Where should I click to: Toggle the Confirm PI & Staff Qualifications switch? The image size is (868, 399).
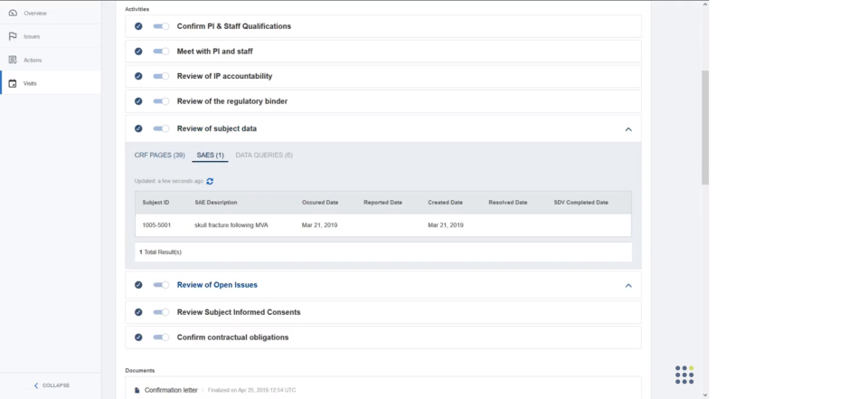coord(161,26)
